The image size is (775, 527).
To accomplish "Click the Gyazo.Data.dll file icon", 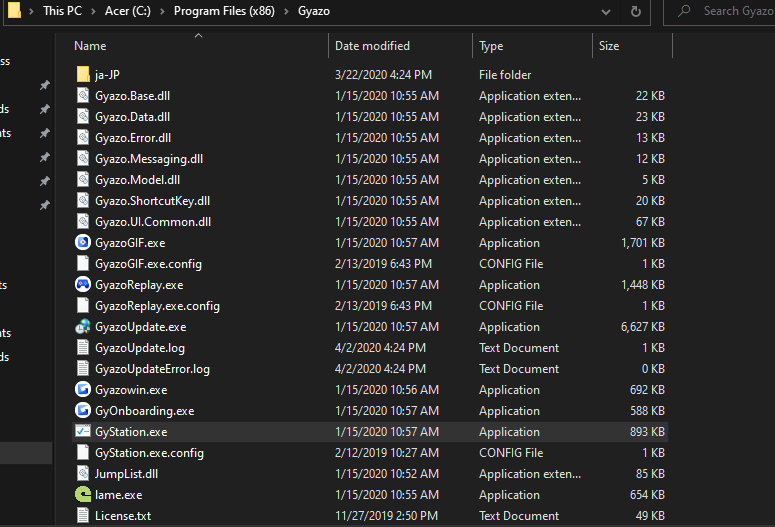I will click(83, 117).
